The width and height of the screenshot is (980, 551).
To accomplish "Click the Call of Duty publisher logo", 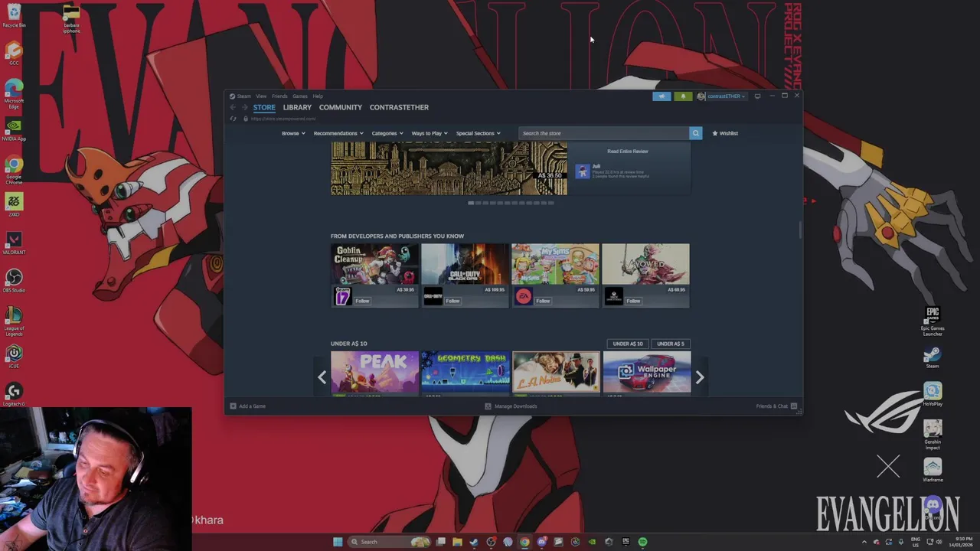I will click(433, 297).
